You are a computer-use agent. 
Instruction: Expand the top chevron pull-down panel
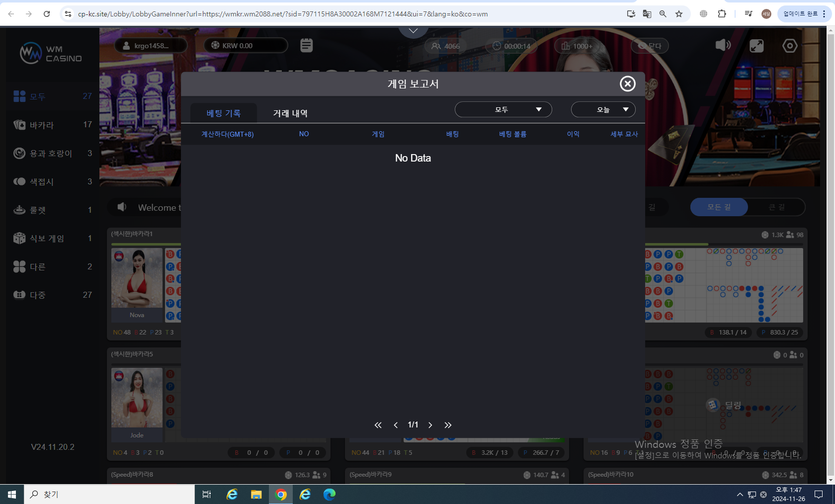[413, 31]
